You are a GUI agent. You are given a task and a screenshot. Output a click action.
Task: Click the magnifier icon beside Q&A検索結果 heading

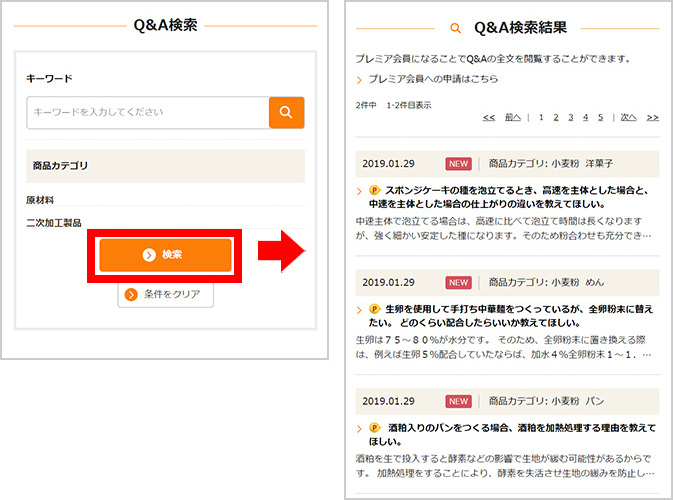456,28
